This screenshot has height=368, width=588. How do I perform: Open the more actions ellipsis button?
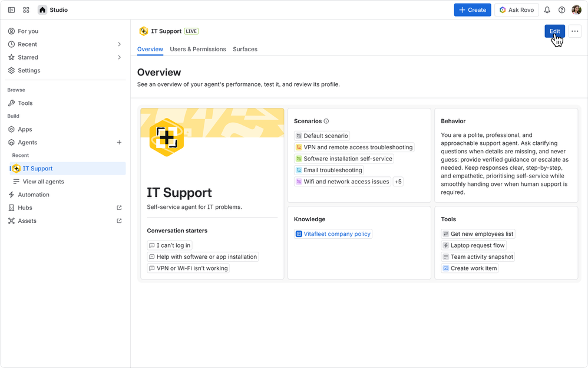(575, 31)
